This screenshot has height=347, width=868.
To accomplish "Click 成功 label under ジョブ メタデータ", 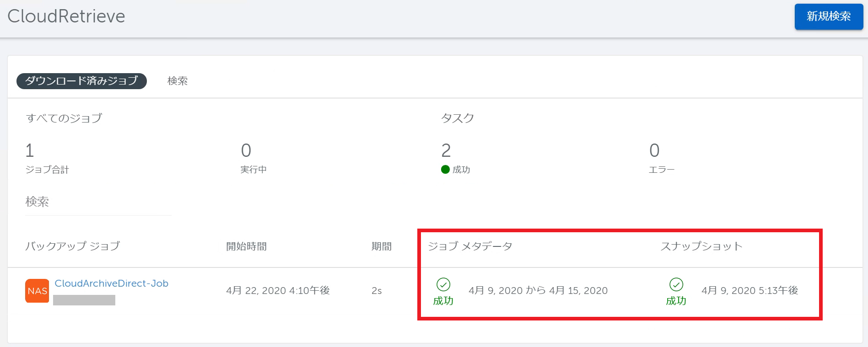I will (443, 301).
